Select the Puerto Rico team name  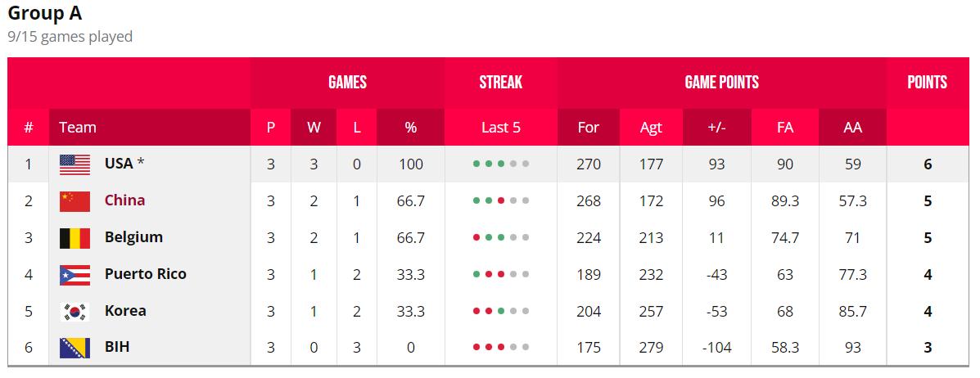click(x=145, y=274)
